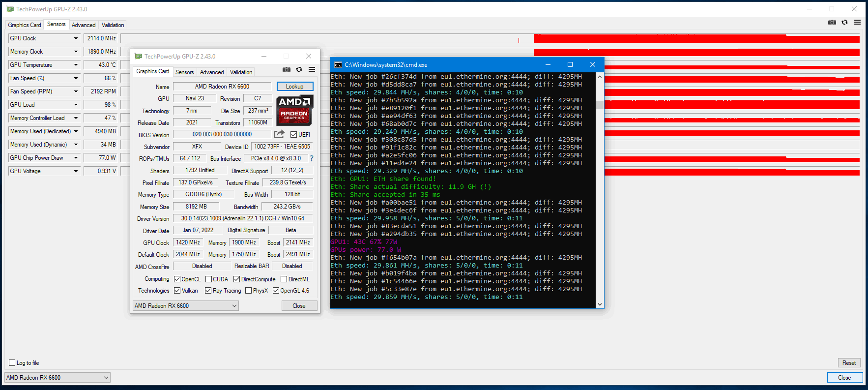This screenshot has height=390, width=868.
Task: Click the cmd window vertical scrollbar thumb
Action: point(600,104)
